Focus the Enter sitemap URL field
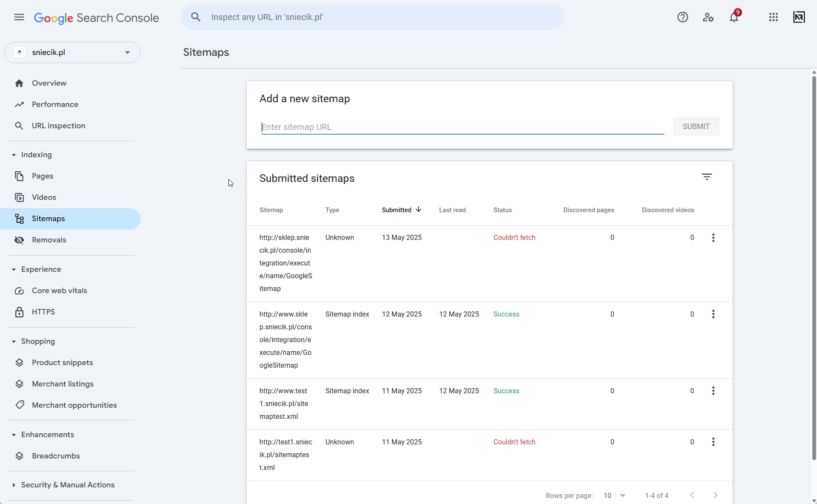The image size is (817, 504). 463,127
